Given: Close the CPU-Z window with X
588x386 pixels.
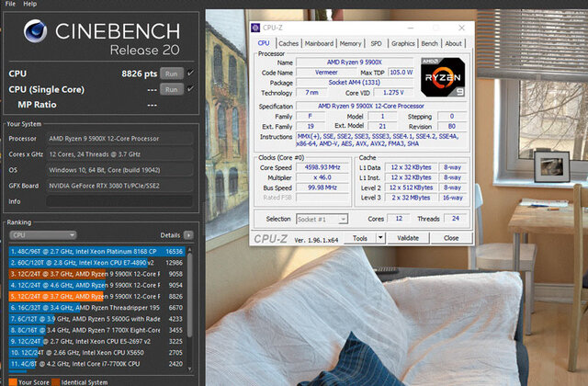Looking at the screenshot, I should (x=461, y=27).
